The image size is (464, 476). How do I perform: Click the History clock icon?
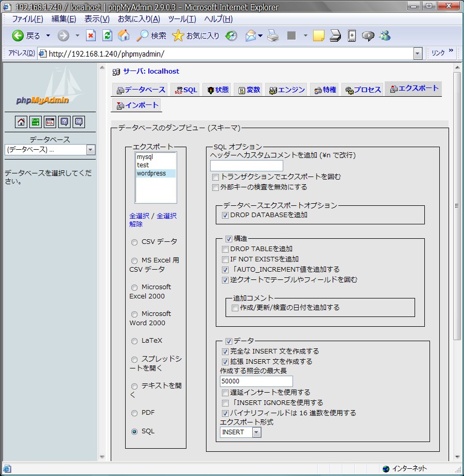pyautogui.click(x=231, y=36)
